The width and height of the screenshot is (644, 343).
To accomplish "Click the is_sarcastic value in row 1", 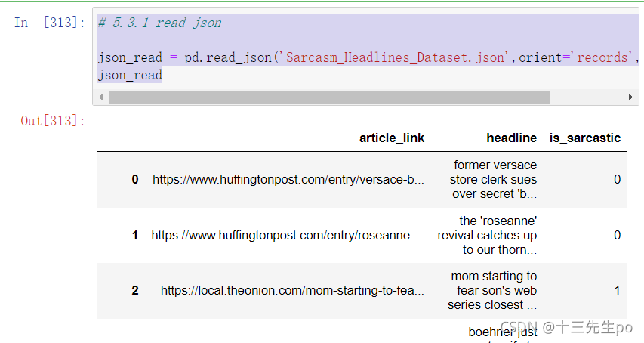I will click(x=617, y=235).
